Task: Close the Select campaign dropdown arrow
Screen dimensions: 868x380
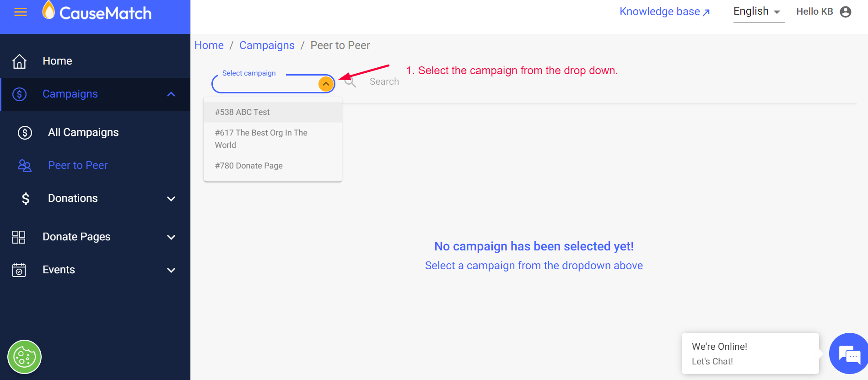Action: click(x=326, y=84)
